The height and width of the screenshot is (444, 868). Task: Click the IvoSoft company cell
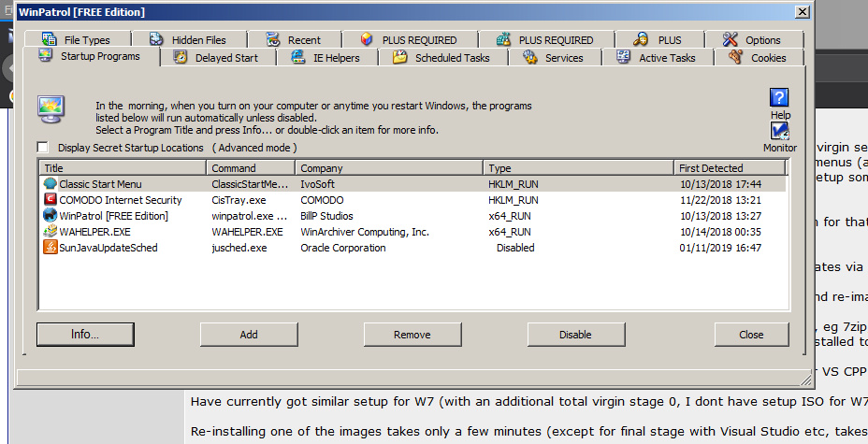(318, 184)
